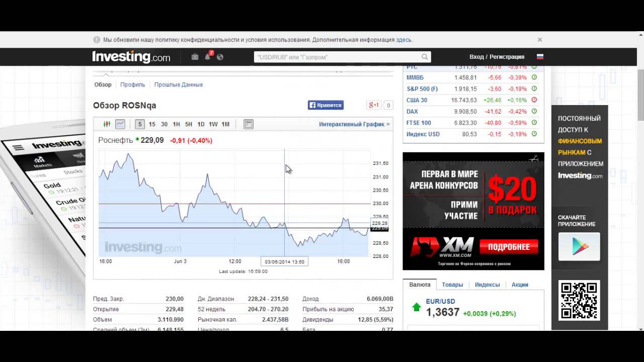Open the portfolio briefcase icon

click(x=195, y=57)
